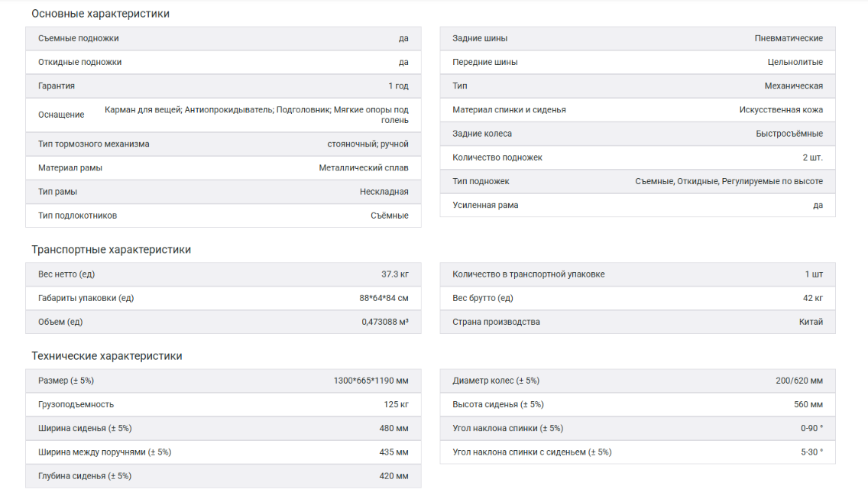Select the "Усиленная рама" row label
The width and height of the screenshot is (868, 499).
tap(485, 206)
